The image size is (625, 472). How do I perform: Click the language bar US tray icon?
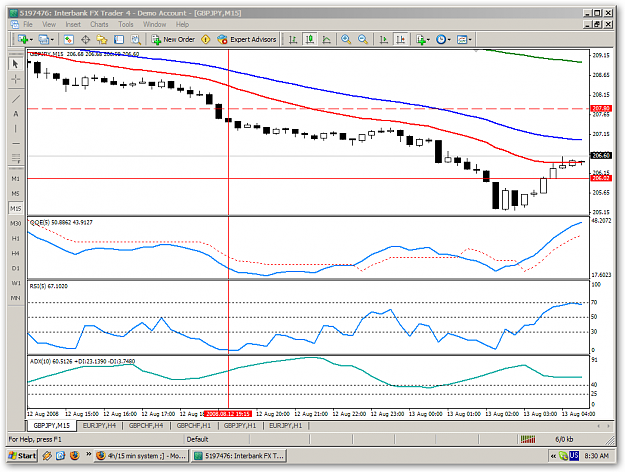click(574, 455)
